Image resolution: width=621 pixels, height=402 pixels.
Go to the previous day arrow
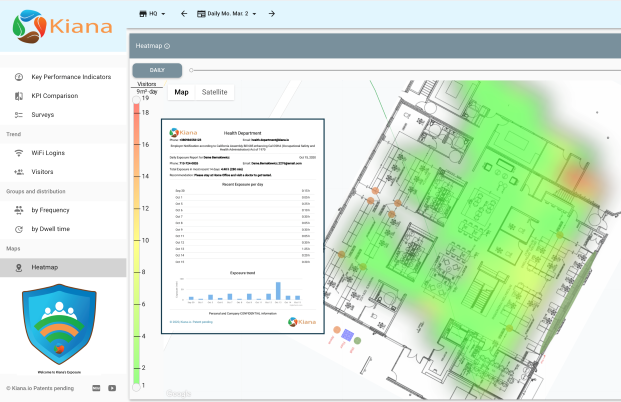(184, 14)
